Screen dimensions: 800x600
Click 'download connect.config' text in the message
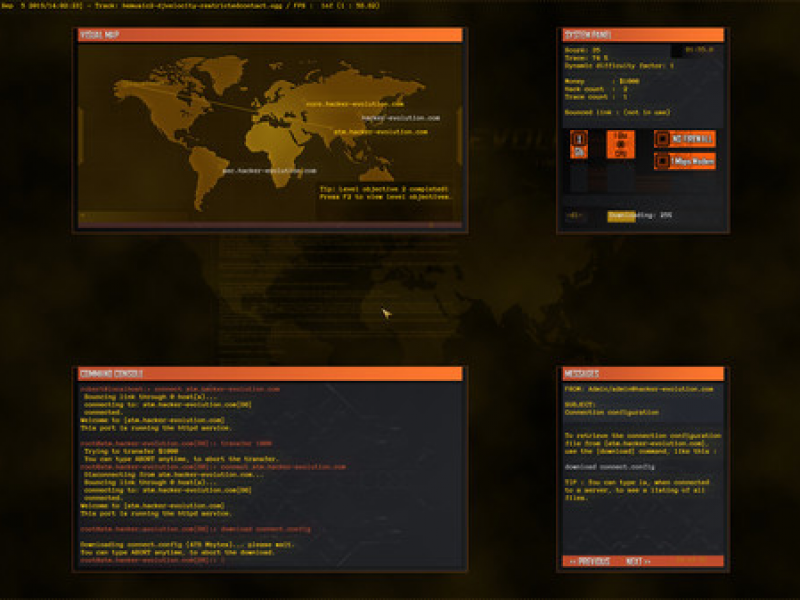[609, 467]
